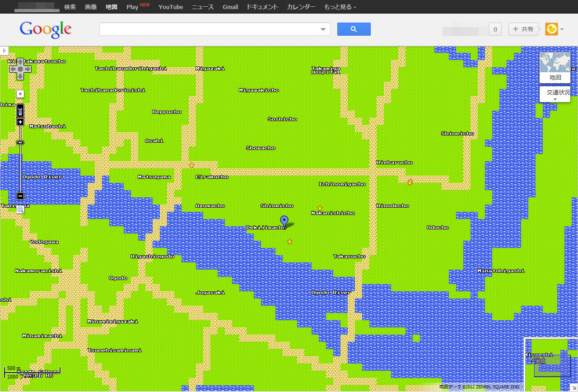This screenshot has height=392, width=578.
Task: Open the account menu arrow beside avatar
Action: pos(562,30)
